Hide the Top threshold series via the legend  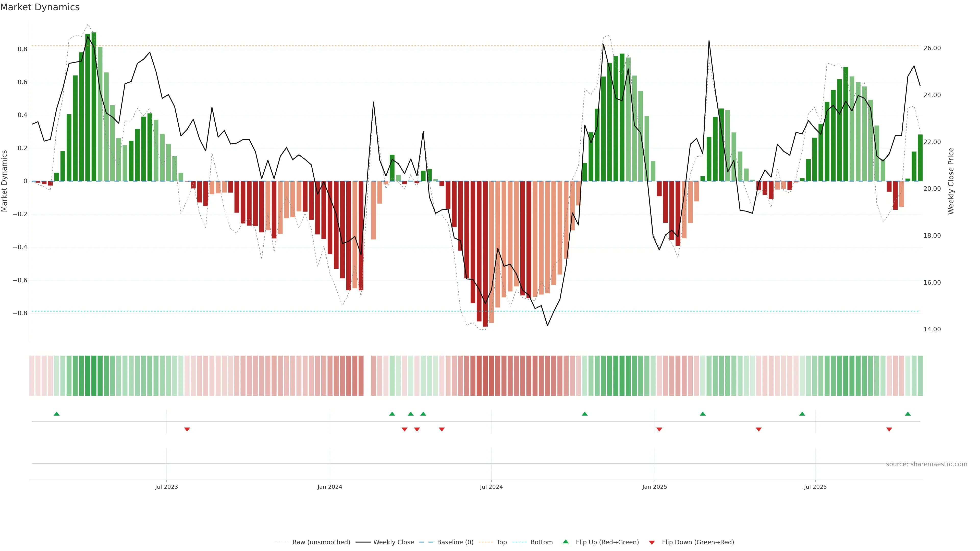501,542
